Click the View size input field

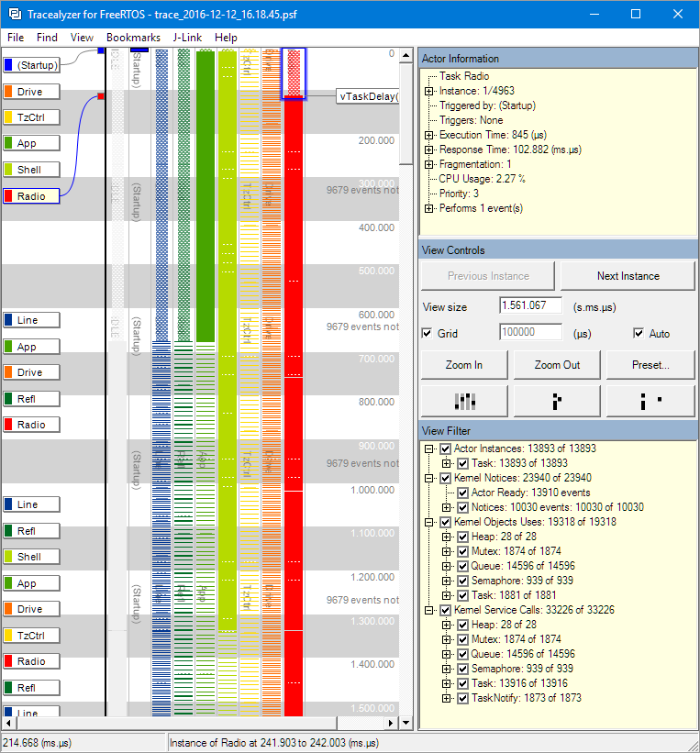[x=530, y=306]
